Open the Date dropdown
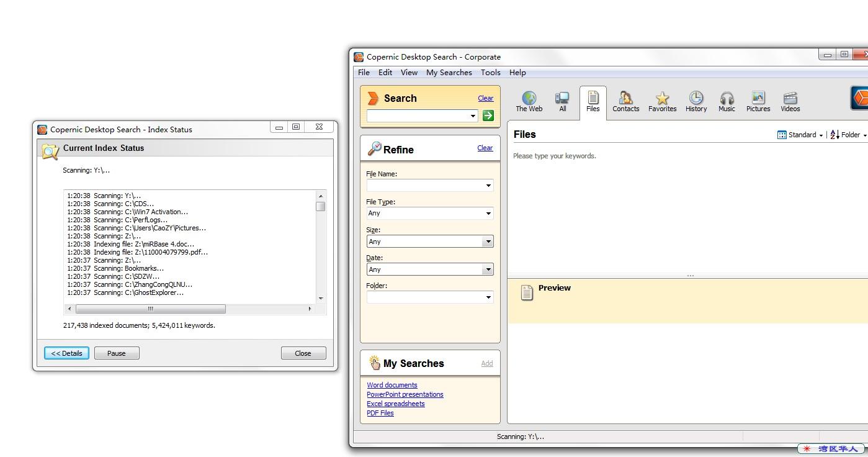This screenshot has width=868, height=457. point(488,269)
